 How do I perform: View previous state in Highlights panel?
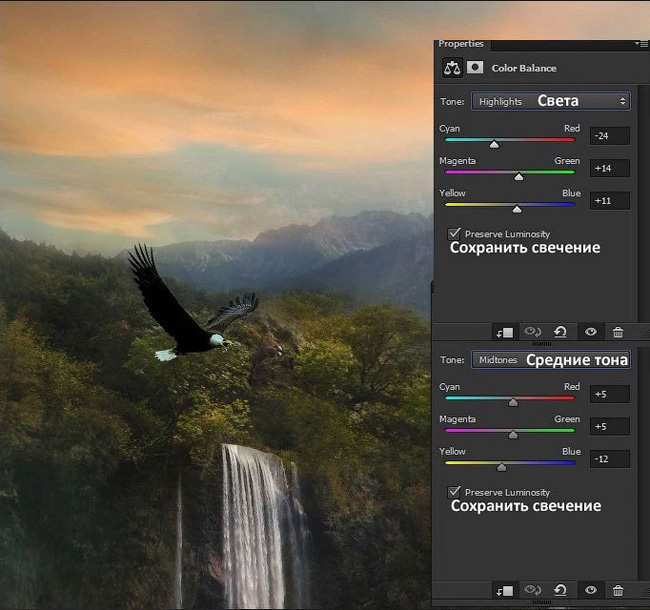click(x=532, y=332)
